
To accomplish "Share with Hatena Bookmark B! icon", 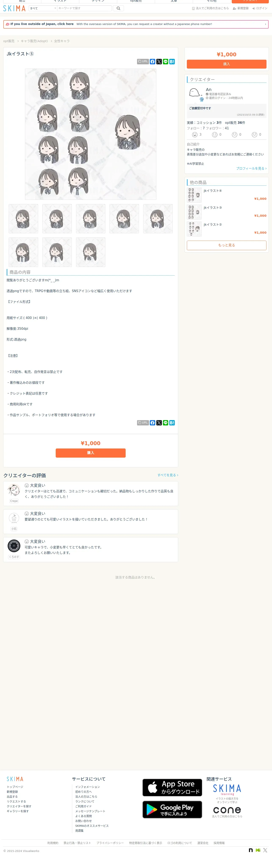I will 172,62.
